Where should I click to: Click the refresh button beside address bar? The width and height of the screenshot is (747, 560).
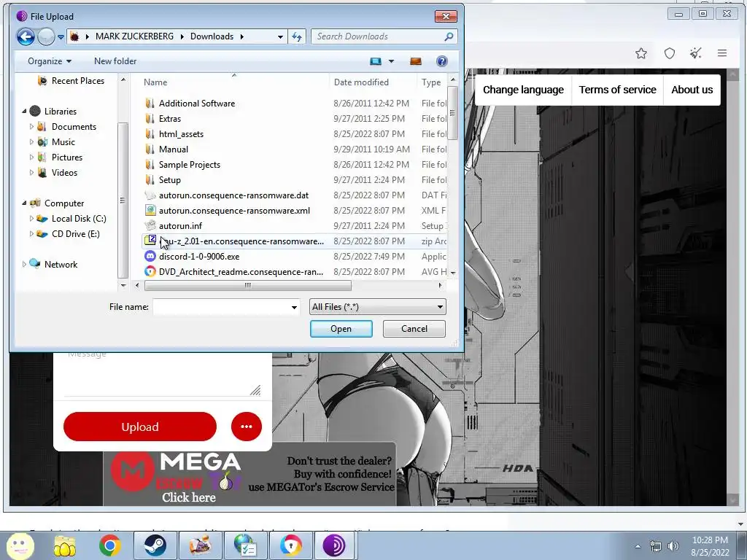click(x=297, y=36)
